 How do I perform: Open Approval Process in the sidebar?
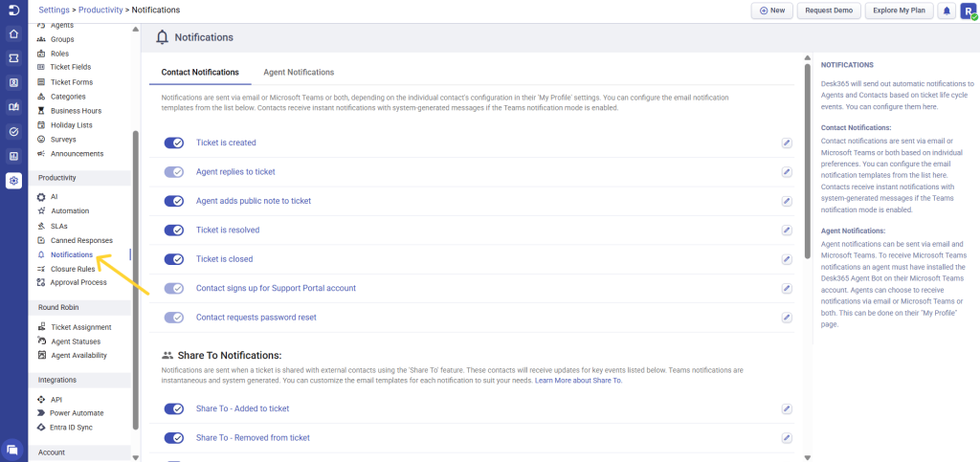[78, 282]
